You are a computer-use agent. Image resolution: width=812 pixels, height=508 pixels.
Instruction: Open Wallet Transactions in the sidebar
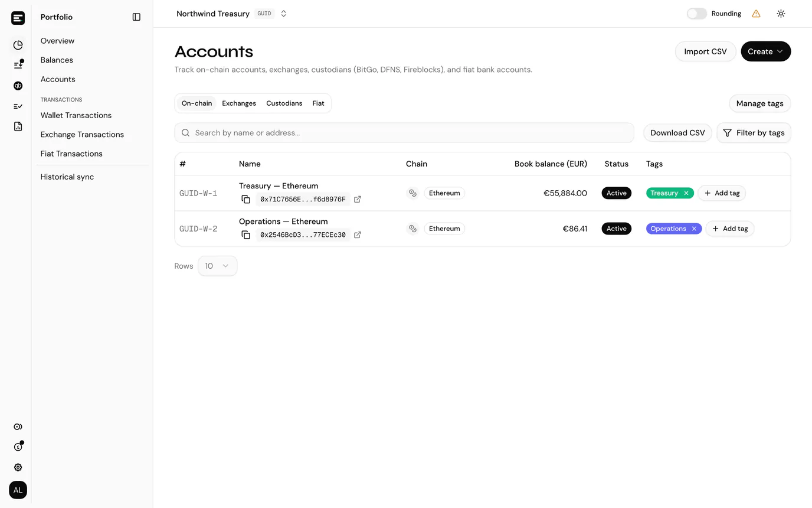click(x=76, y=115)
